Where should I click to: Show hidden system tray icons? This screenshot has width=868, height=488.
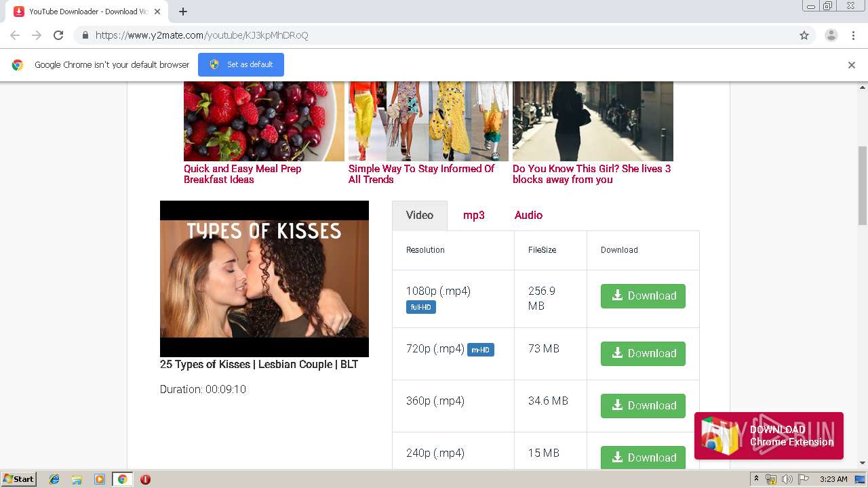coord(756,479)
